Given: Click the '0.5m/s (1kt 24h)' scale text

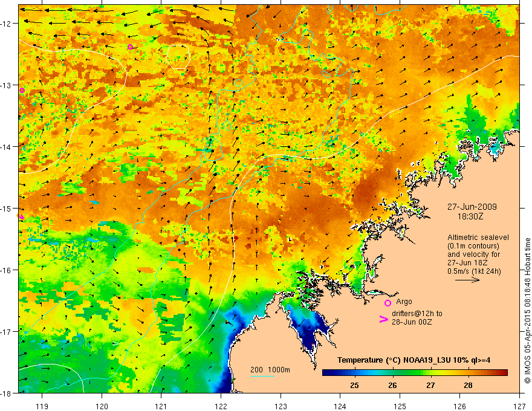Looking at the screenshot, I should (474, 271).
